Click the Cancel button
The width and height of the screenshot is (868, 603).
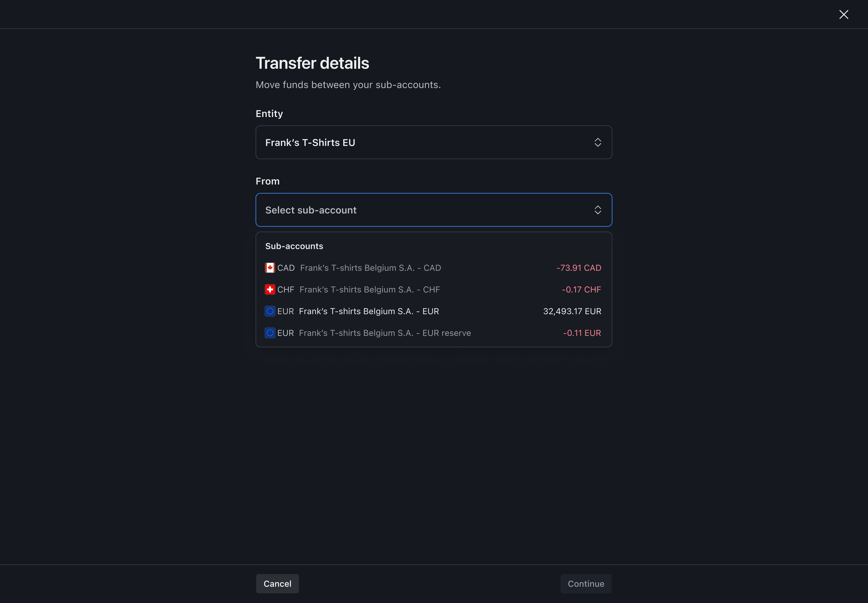point(277,584)
